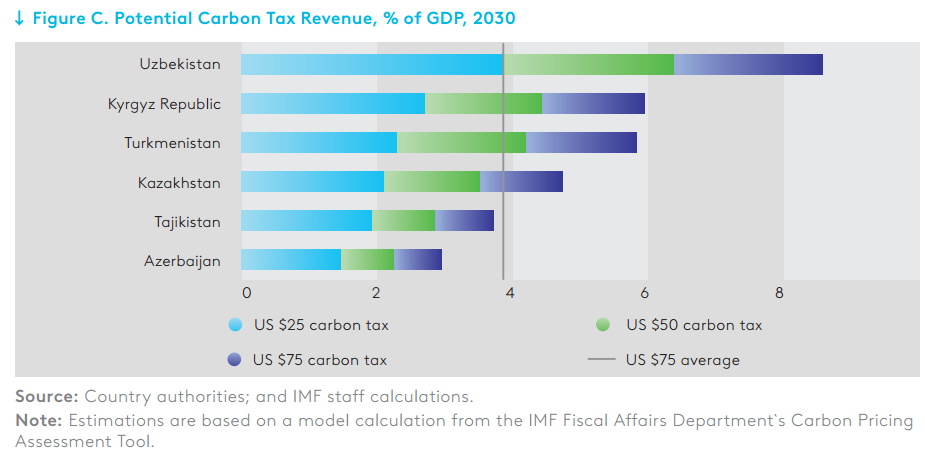The width and height of the screenshot is (925, 457).
Task: Click the bold 'Source:' label
Action: [47, 396]
